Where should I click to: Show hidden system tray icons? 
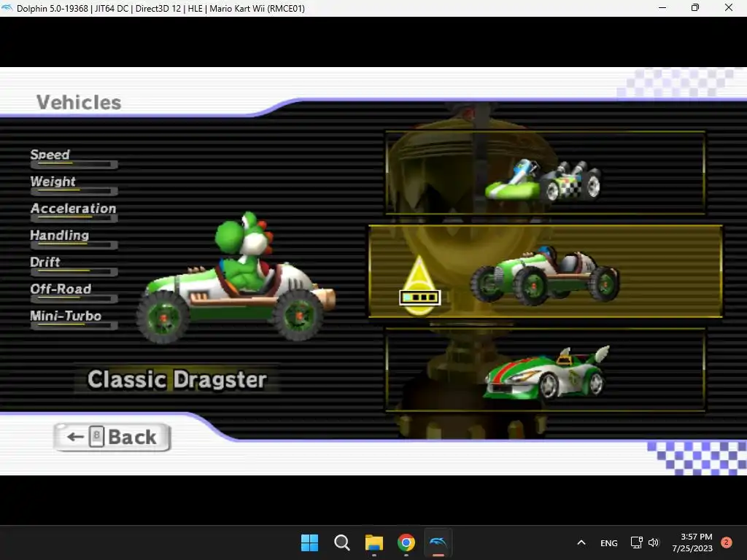pyautogui.click(x=581, y=542)
